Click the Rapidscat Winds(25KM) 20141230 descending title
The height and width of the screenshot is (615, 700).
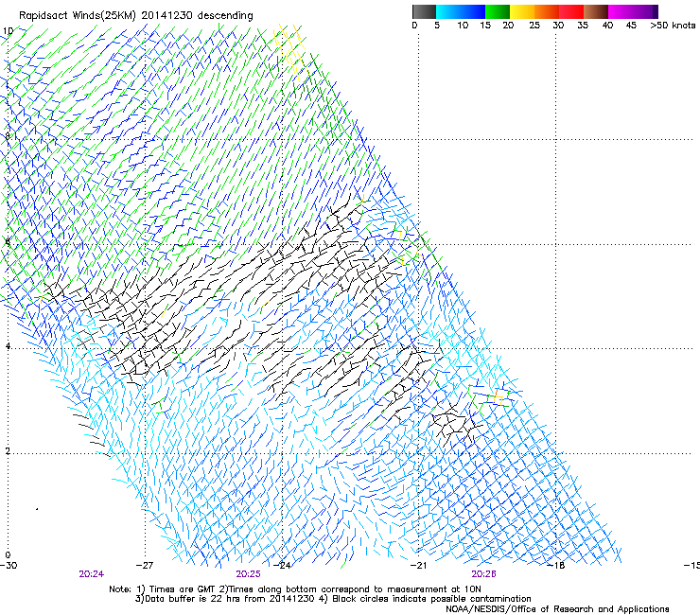coord(135,16)
